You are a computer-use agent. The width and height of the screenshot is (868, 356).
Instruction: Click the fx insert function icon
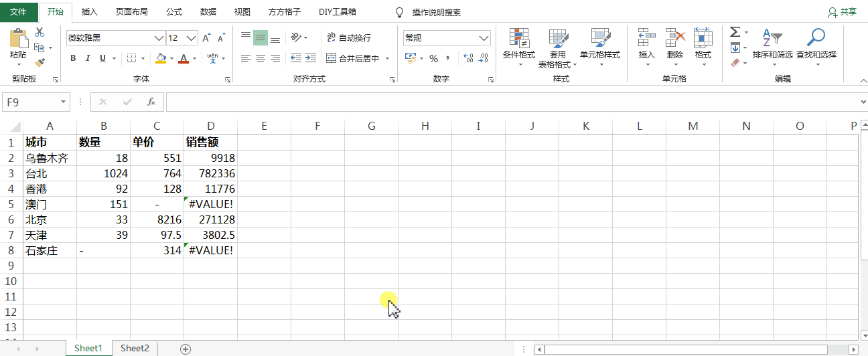[x=151, y=102]
